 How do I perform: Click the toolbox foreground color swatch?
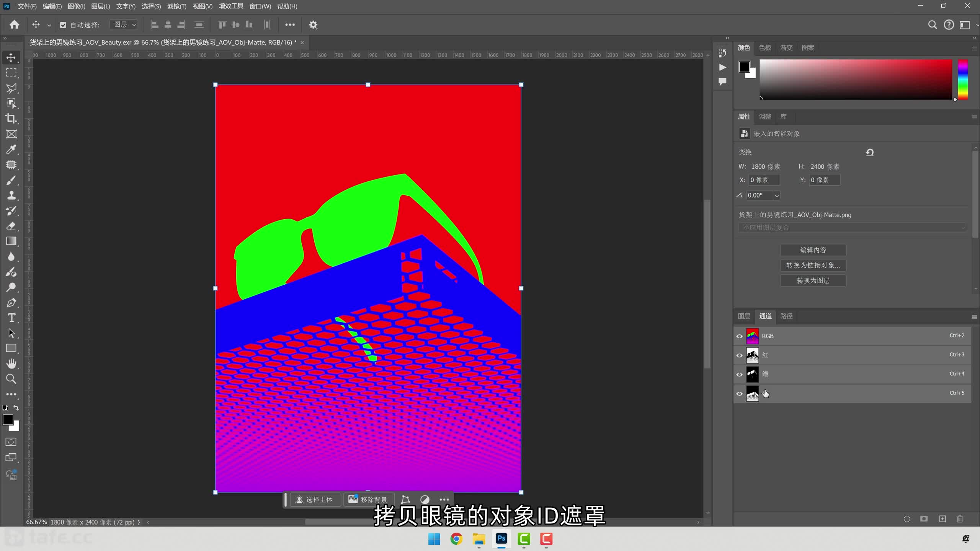point(8,420)
